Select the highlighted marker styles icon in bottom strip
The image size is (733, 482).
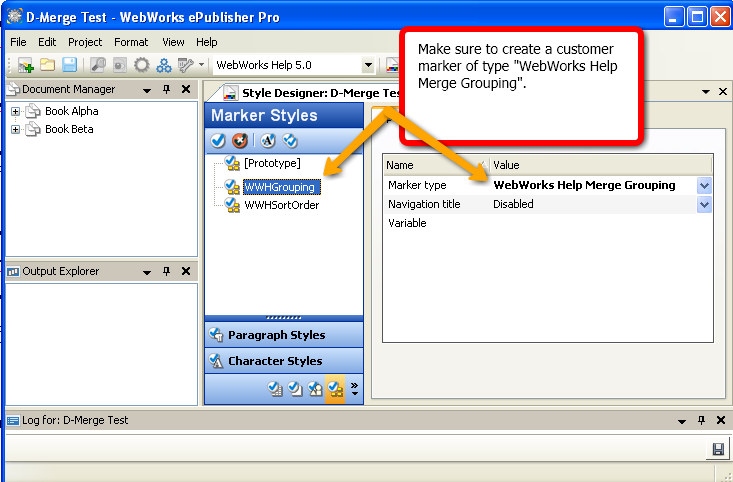pyautogui.click(x=335, y=390)
